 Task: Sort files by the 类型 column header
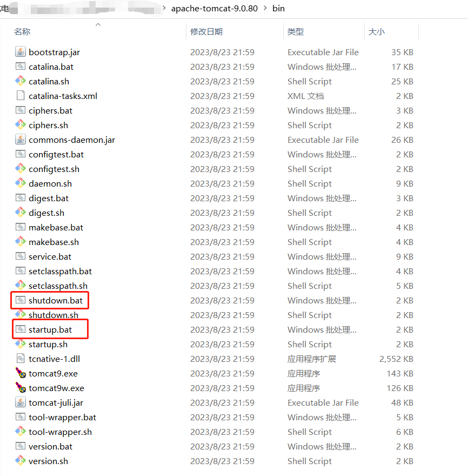296,31
